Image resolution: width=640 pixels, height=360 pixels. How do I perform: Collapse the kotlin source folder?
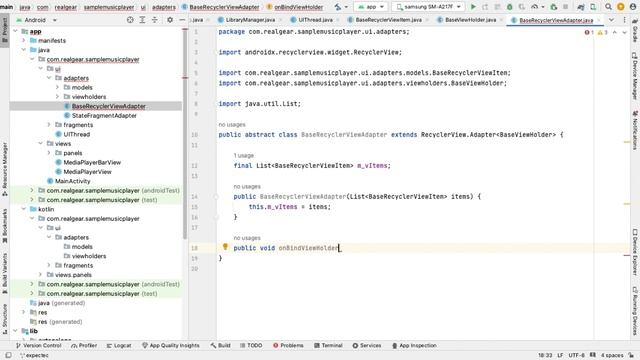[x=24, y=209]
